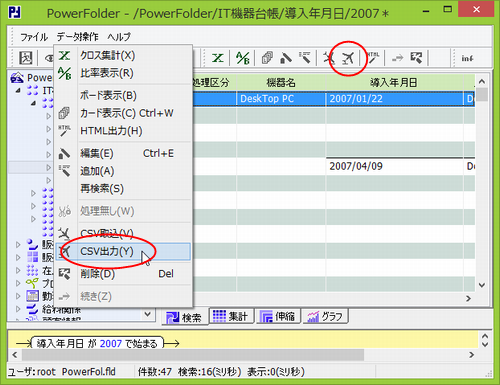Select the 2007/01/22 date cell
The height and width of the screenshot is (385, 500).
pos(394,99)
